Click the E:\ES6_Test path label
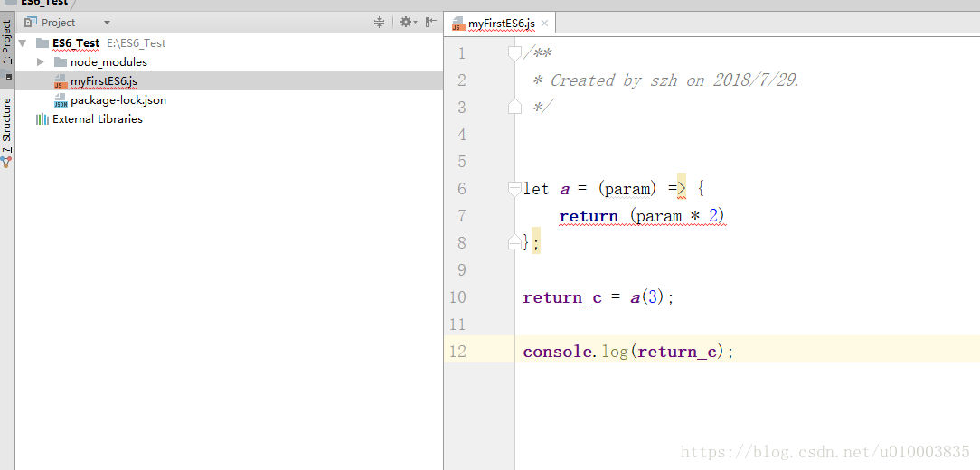This screenshot has width=980, height=470. point(137,43)
